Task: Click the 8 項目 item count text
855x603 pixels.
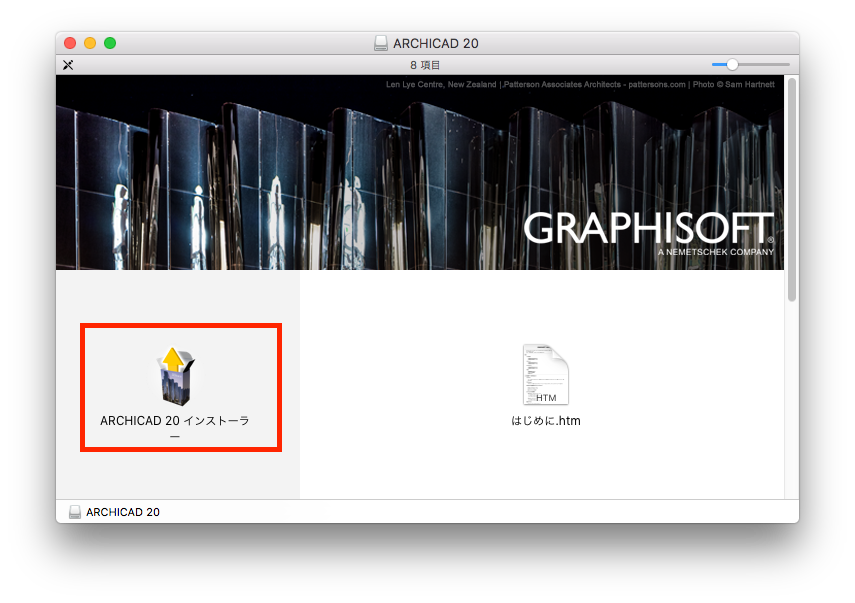Action: [x=425, y=65]
